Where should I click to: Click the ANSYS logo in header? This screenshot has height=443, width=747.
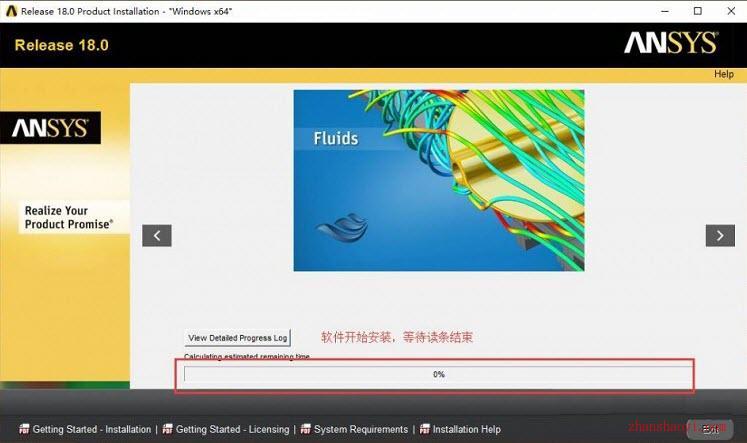pyautogui.click(x=671, y=43)
